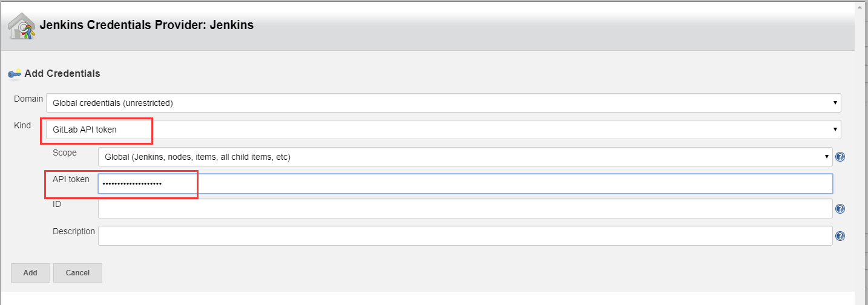This screenshot has width=868, height=305.
Task: Click the Domain field label
Action: tap(28, 99)
